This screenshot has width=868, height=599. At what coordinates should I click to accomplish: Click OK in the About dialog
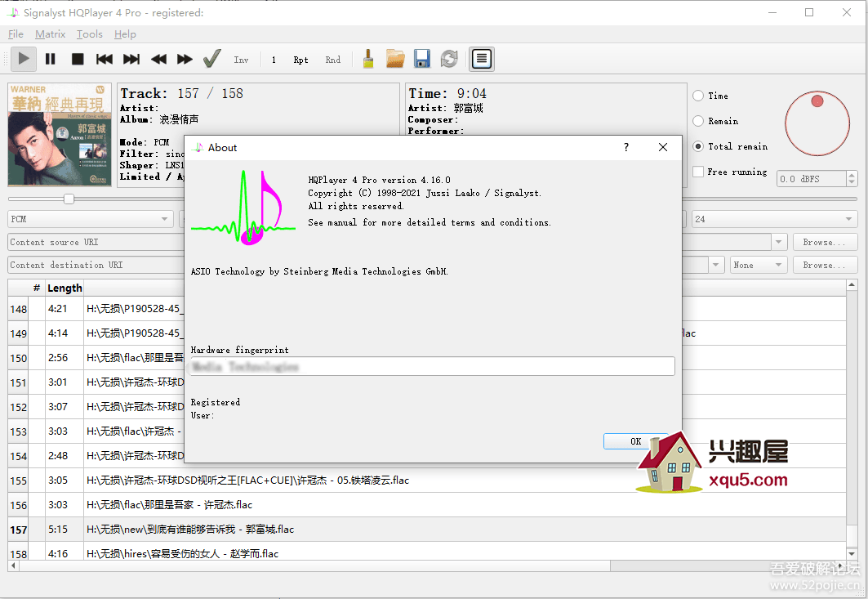[x=635, y=441]
